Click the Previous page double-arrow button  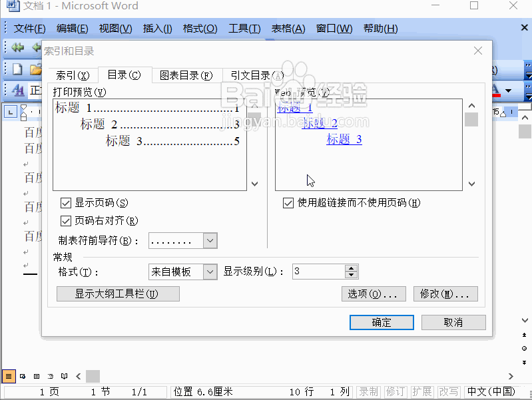point(524,335)
